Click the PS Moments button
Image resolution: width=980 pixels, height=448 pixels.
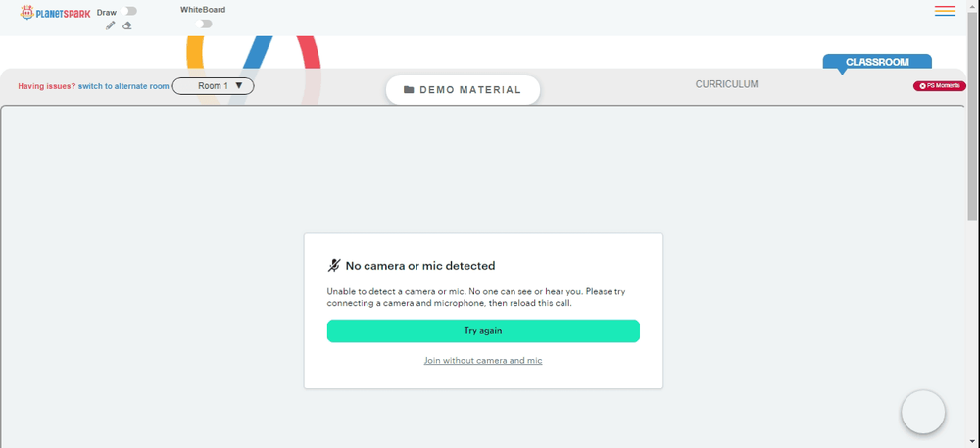pos(940,86)
